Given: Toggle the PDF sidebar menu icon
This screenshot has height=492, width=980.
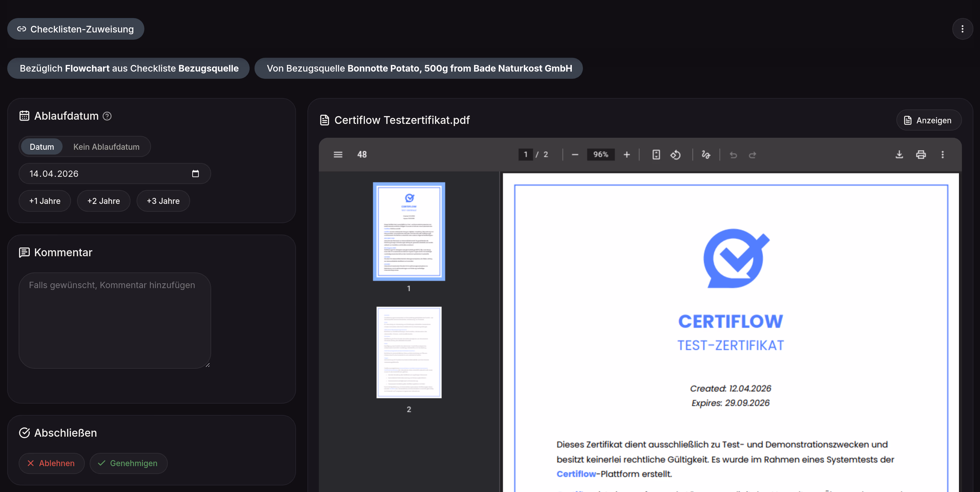Looking at the screenshot, I should (x=338, y=154).
